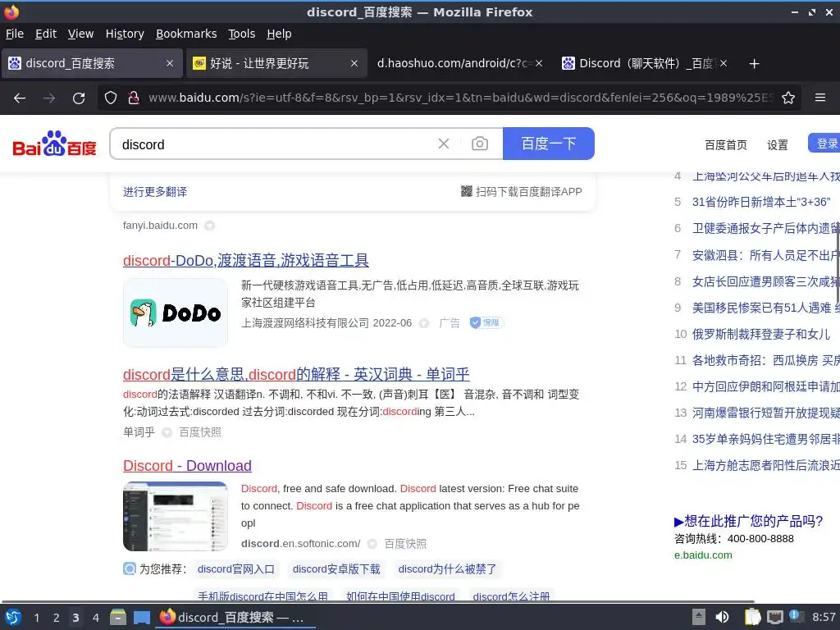Open hot news 俄罗斯制裁拜登妻子和女儿
This screenshot has height=630, width=840.
pyautogui.click(x=760, y=335)
